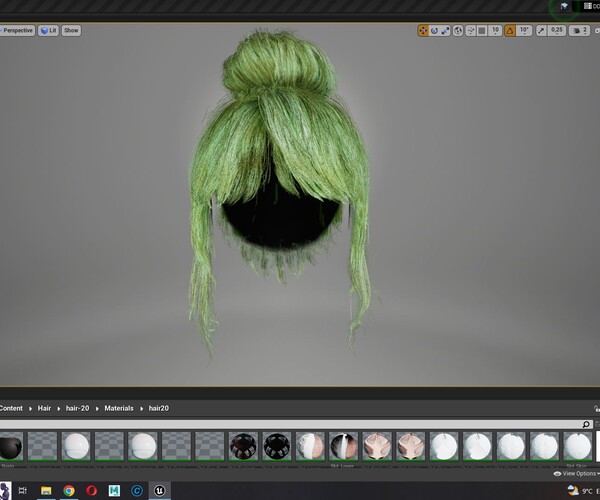Toggle scale snapping arrow icon

(x=541, y=30)
